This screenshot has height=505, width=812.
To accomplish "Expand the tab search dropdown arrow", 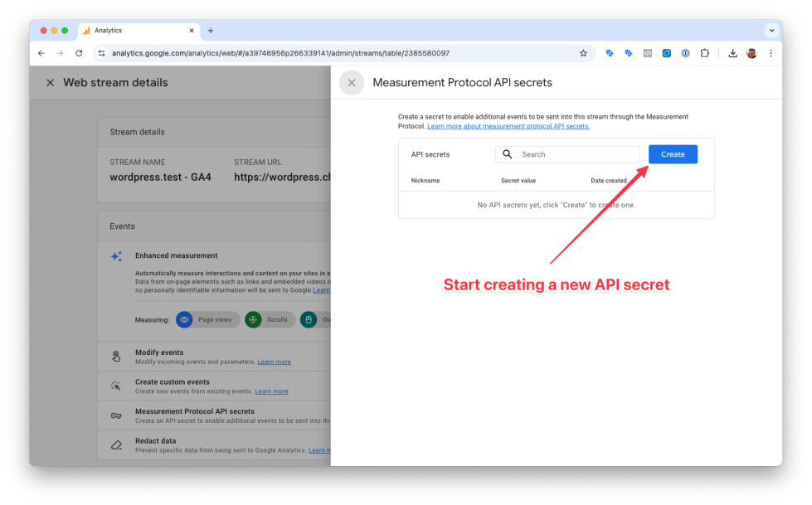I will (x=771, y=31).
